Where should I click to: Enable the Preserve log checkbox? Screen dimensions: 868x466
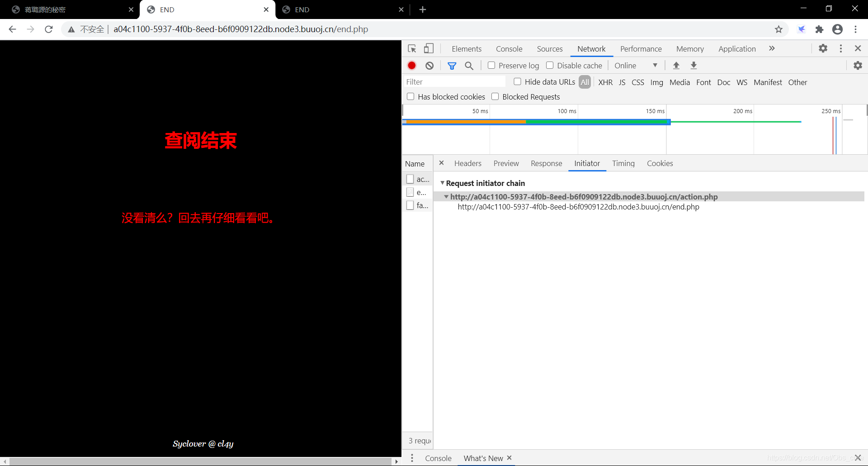491,65
